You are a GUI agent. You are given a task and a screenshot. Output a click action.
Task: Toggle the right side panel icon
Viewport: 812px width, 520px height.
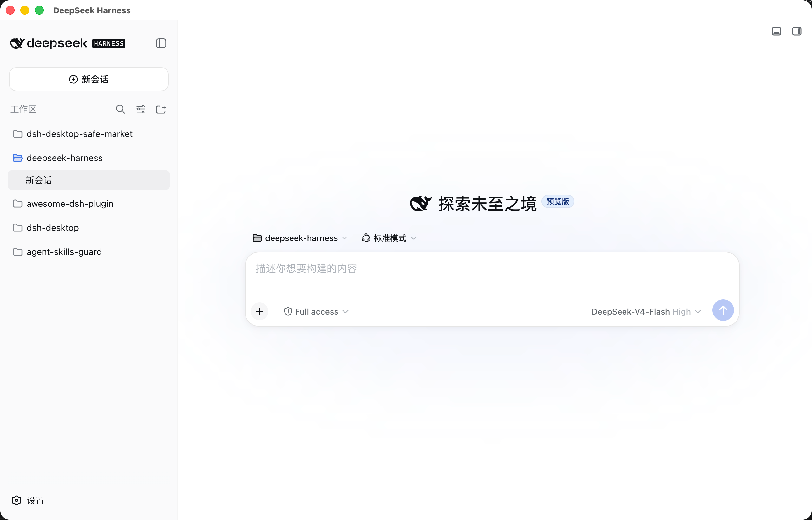click(x=796, y=31)
